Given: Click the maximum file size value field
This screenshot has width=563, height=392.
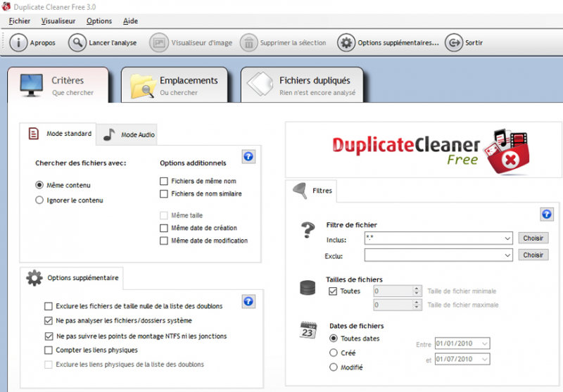Looking at the screenshot, I should 393,305.
